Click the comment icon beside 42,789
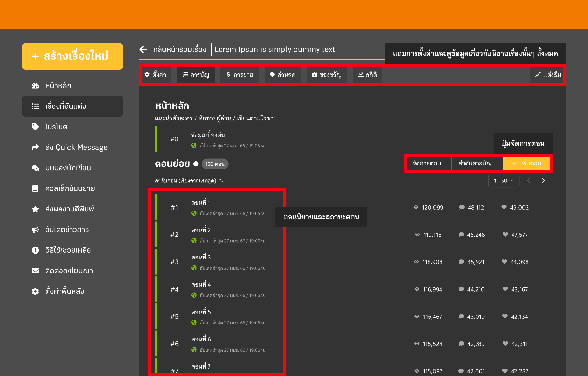Image resolution: width=588 pixels, height=376 pixels. pos(461,344)
